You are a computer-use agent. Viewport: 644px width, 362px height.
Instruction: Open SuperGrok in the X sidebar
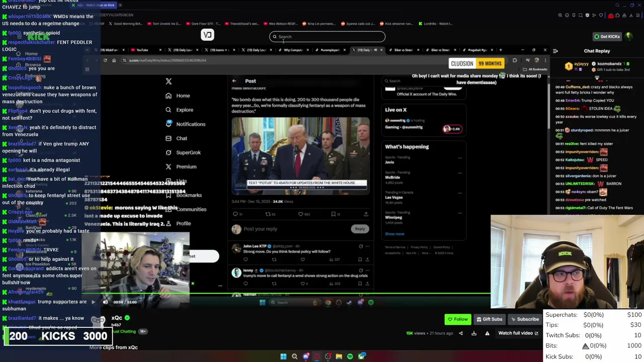183,152
